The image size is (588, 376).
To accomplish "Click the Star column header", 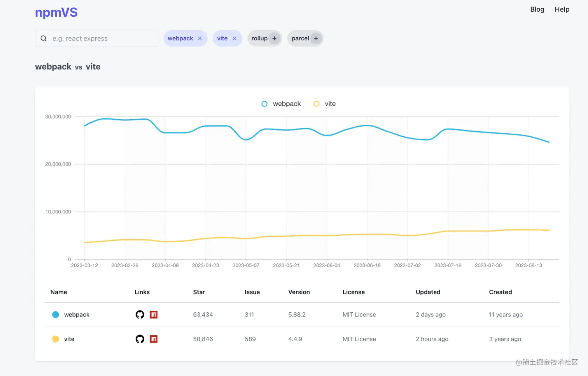I will click(x=199, y=292).
